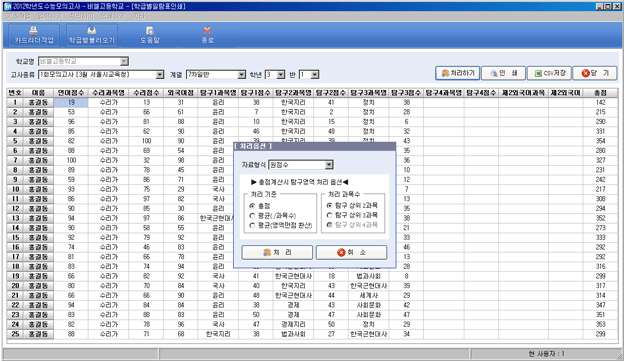Choose the 탐구 상위 3과목 radio option

[329, 215]
